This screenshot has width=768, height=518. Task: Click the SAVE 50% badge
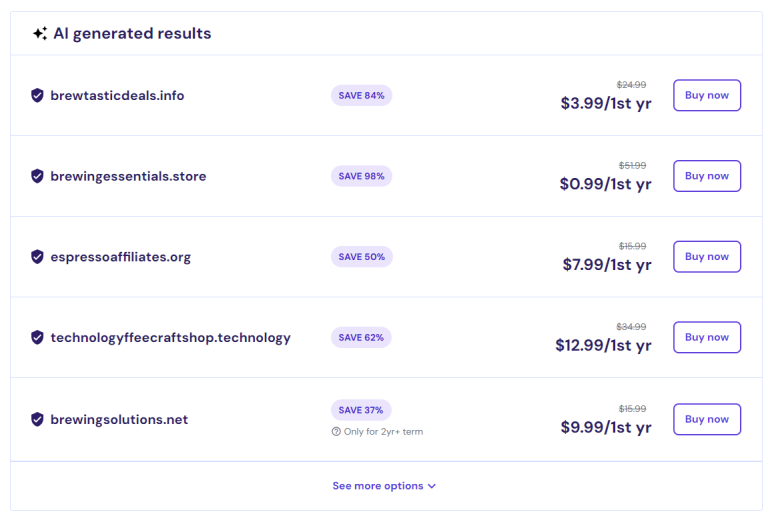pos(361,257)
